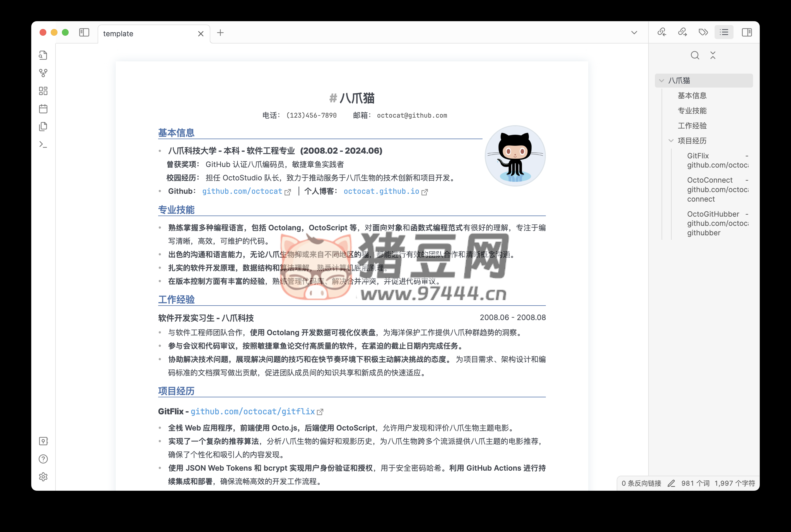Open the tab list dropdown arrow
791x532 pixels.
tap(634, 33)
